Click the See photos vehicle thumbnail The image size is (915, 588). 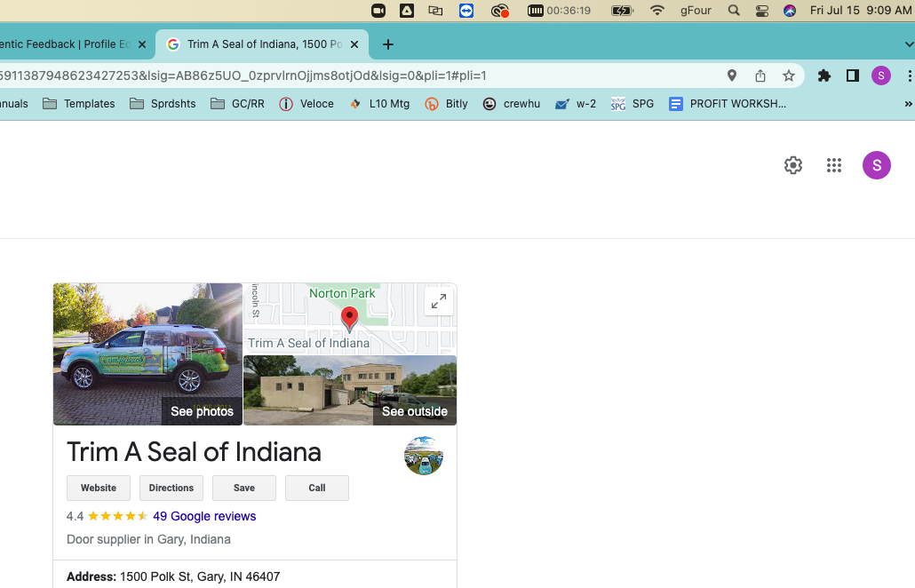point(147,354)
